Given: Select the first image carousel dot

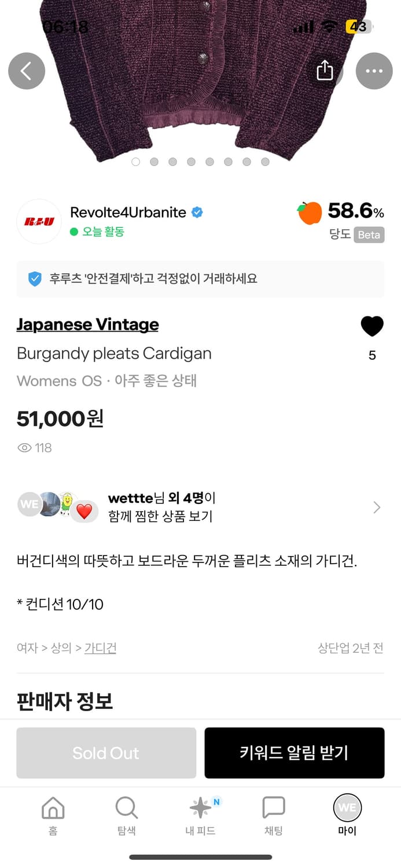Looking at the screenshot, I should pyautogui.click(x=136, y=162).
